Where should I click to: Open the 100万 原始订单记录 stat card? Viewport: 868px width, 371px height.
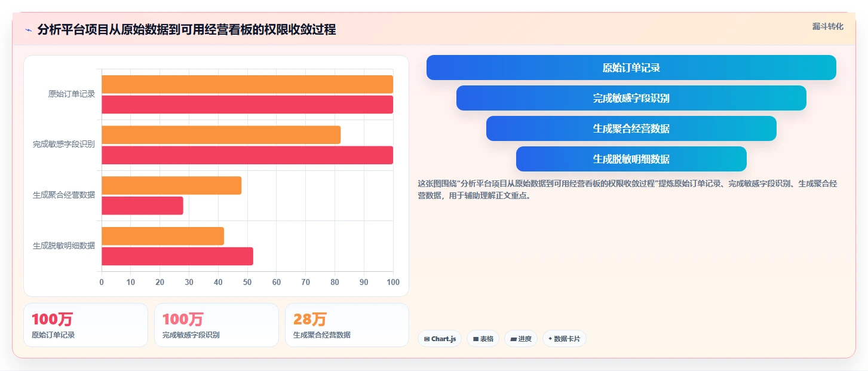click(x=85, y=325)
